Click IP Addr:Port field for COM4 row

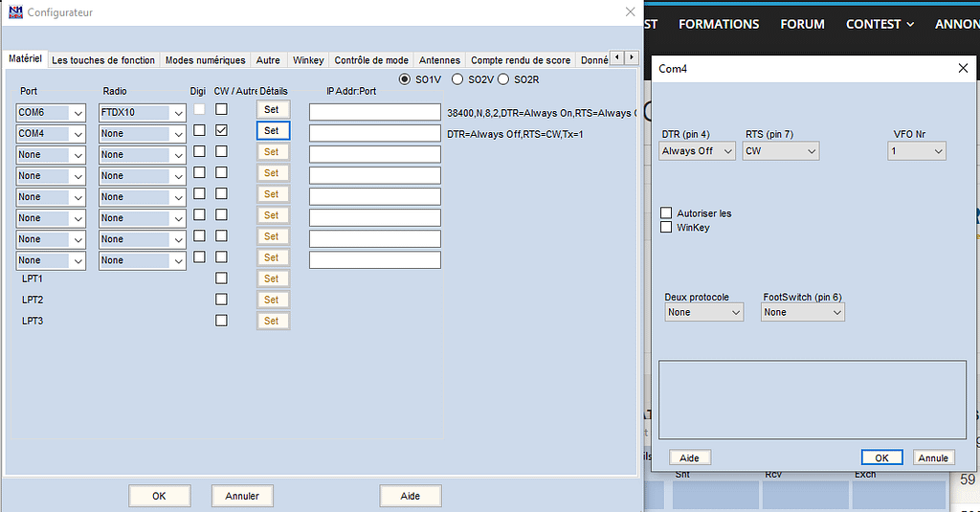click(x=375, y=133)
